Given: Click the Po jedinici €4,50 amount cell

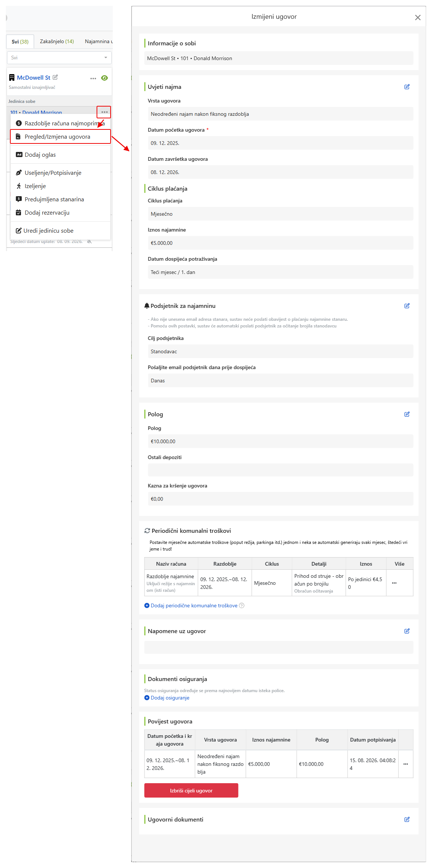Looking at the screenshot, I should (366, 583).
